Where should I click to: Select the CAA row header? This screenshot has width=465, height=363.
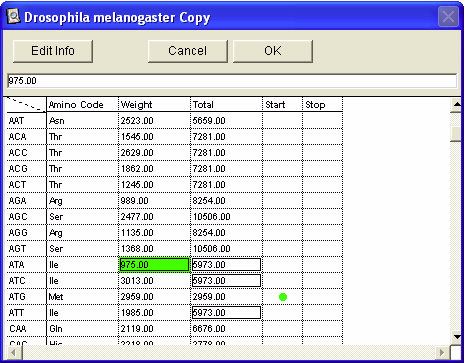click(x=26, y=329)
